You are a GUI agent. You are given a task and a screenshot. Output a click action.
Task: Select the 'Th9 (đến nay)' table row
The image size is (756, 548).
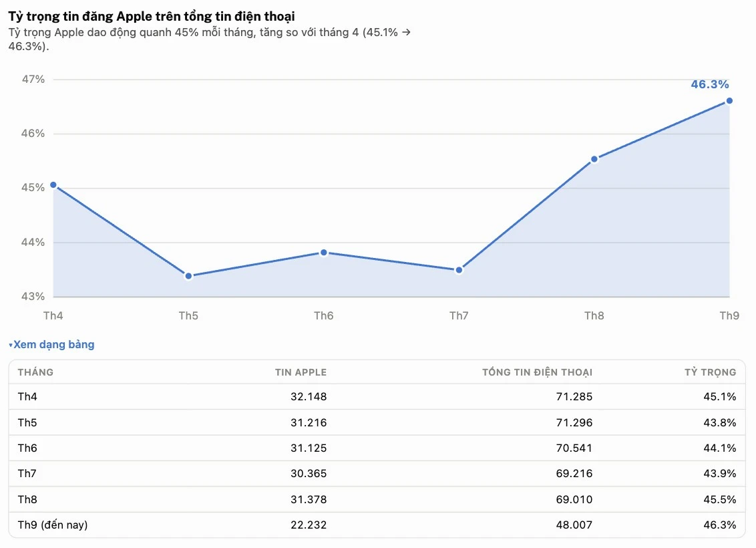point(377,525)
